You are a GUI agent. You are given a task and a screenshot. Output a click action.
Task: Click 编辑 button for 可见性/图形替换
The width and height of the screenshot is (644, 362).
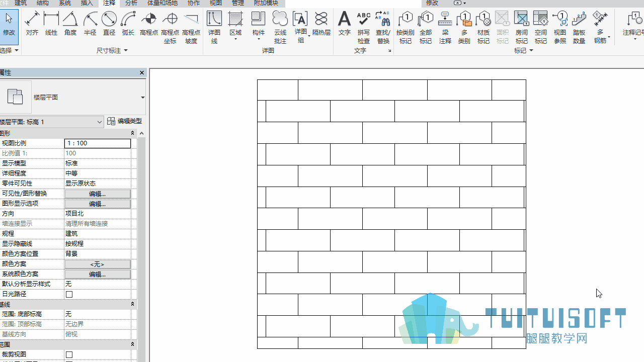pyautogui.click(x=98, y=194)
